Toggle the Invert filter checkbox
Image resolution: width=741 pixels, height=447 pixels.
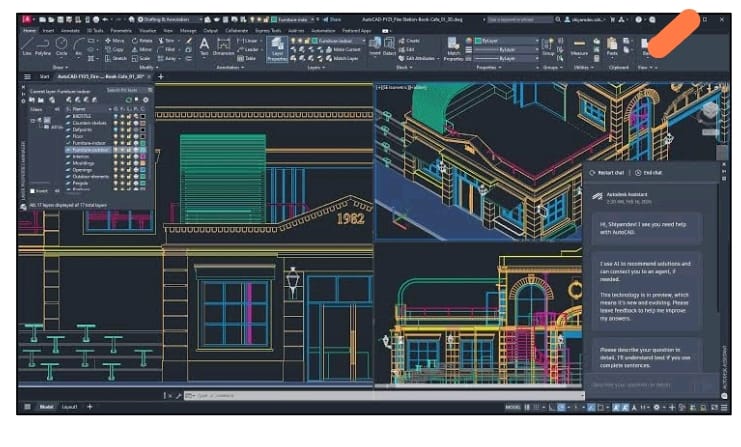[x=33, y=190]
